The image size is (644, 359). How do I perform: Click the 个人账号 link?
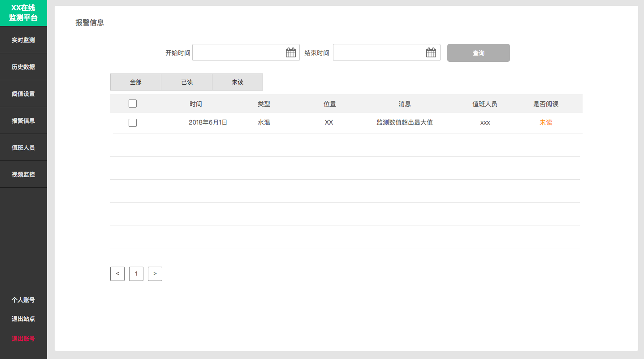[23, 300]
